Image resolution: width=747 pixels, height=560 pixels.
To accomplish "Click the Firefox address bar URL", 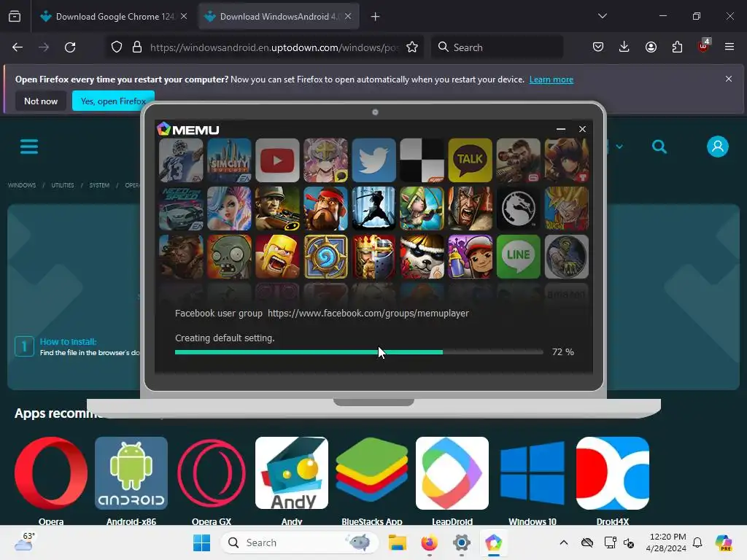I will [x=274, y=47].
